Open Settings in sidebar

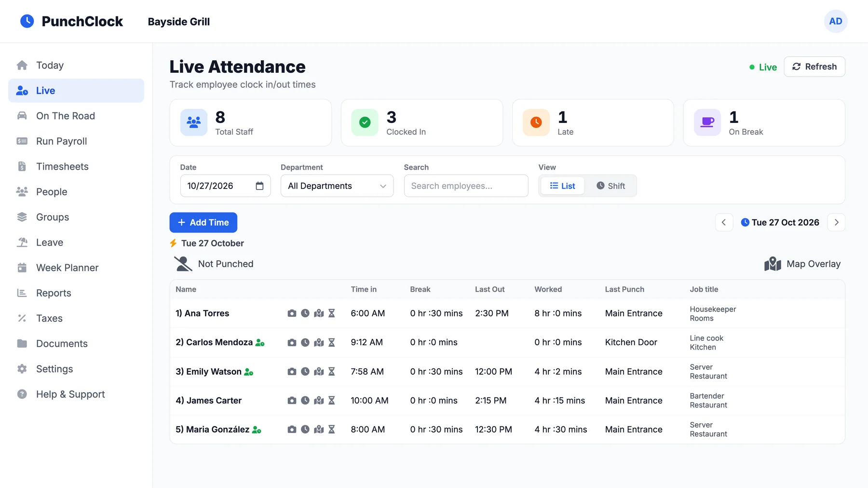click(x=76, y=369)
